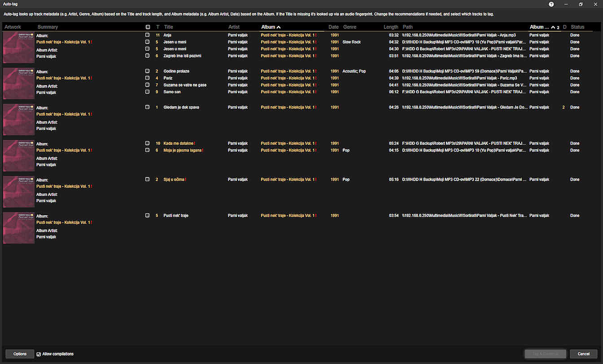Click the select-all checkbox in header

click(148, 27)
